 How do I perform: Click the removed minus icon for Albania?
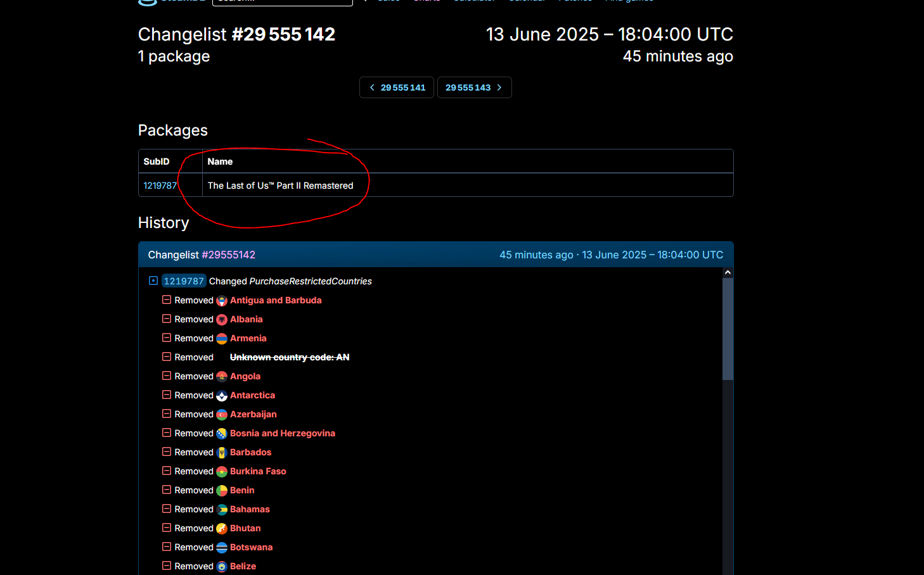pos(167,319)
